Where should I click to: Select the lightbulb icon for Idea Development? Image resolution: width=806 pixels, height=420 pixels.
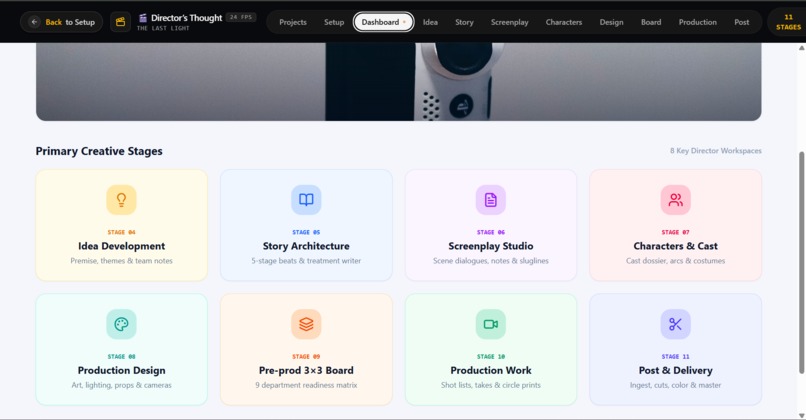[121, 199]
